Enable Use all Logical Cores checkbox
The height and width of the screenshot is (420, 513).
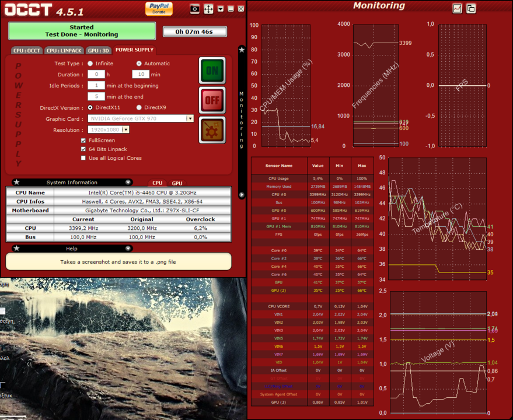coord(83,158)
